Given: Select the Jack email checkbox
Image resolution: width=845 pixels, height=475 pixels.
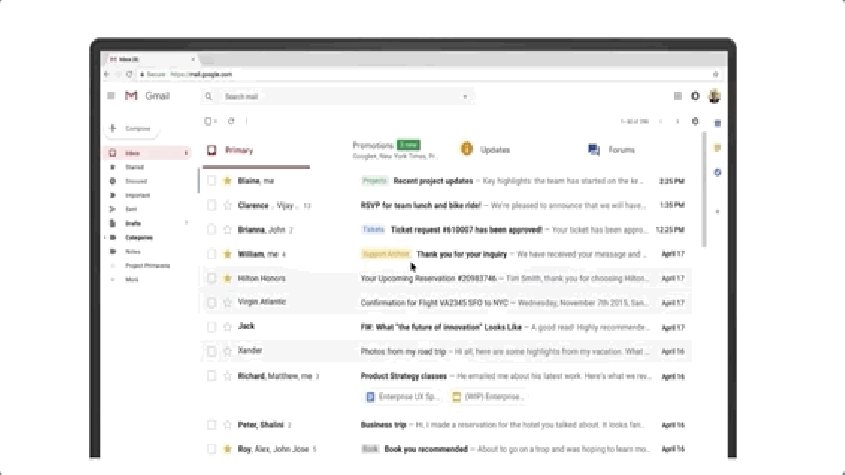Looking at the screenshot, I should (211, 327).
